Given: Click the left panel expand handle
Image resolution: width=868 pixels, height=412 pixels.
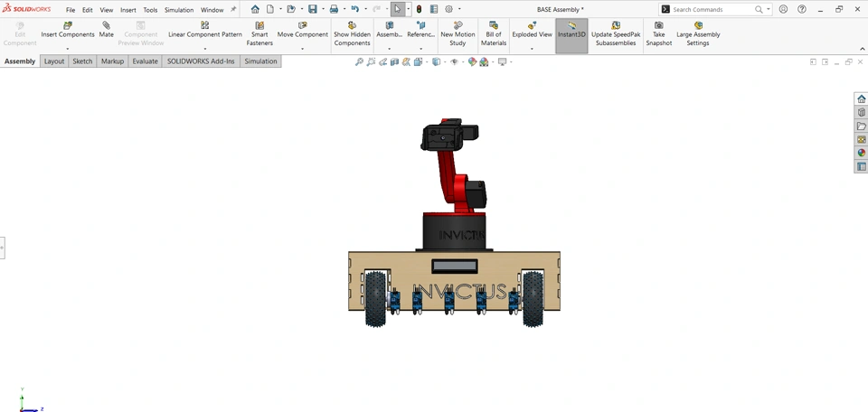Looking at the screenshot, I should (2, 248).
